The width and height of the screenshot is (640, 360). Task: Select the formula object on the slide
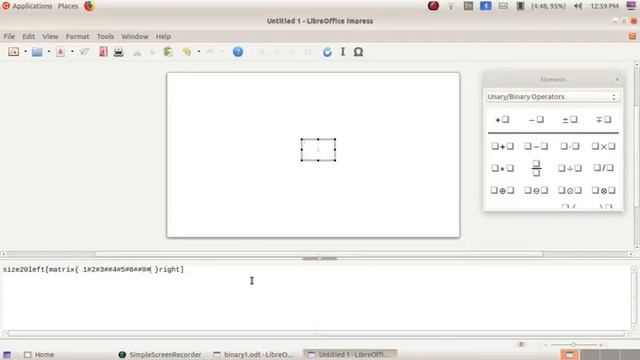coord(318,150)
